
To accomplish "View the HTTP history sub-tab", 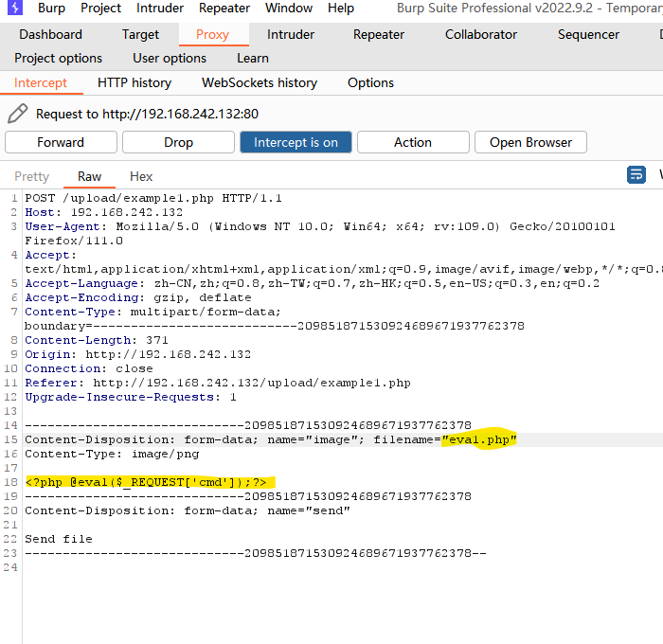I will [x=134, y=82].
